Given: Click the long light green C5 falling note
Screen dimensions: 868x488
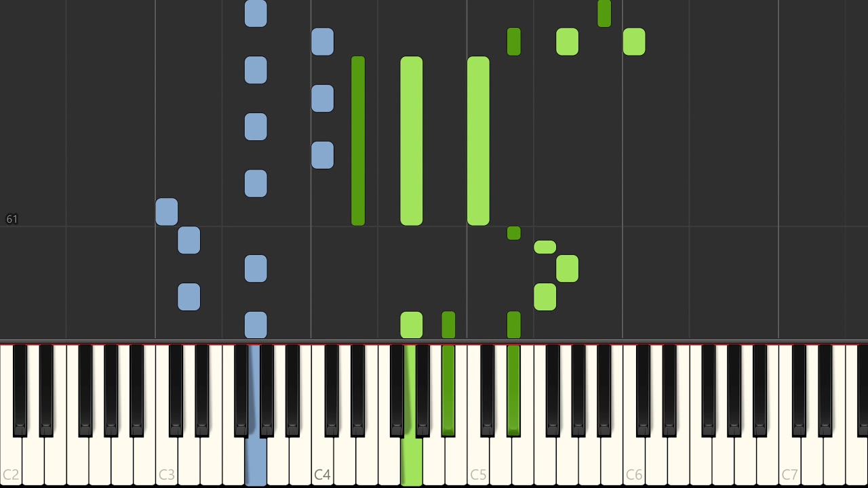Looking at the screenshot, I should click(478, 141).
